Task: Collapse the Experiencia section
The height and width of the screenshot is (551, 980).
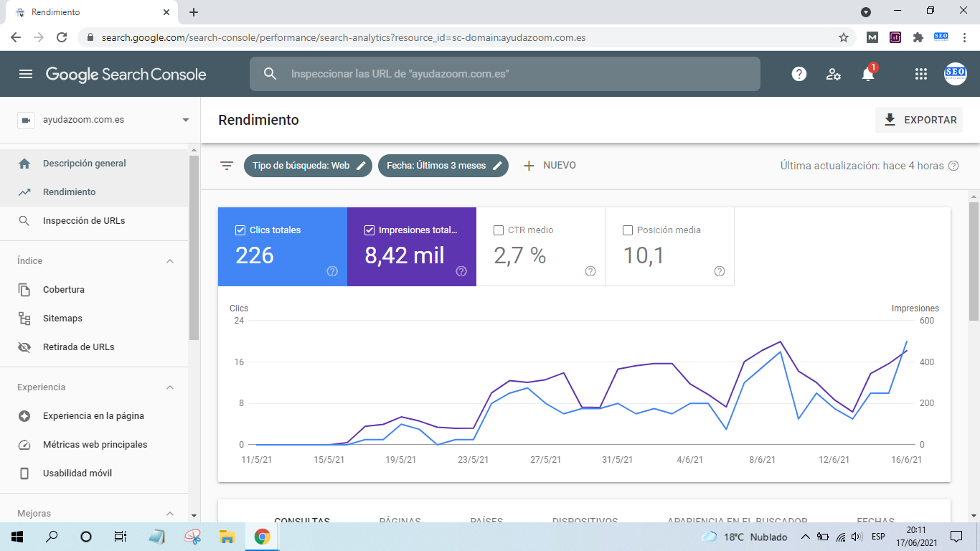Action: (170, 387)
